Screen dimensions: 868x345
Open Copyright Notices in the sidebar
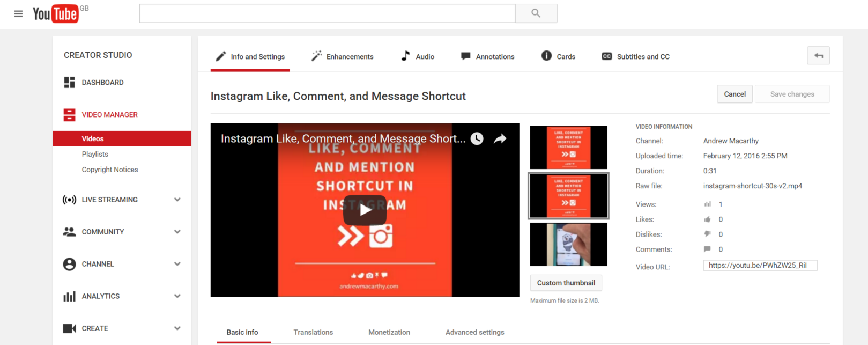[110, 170]
